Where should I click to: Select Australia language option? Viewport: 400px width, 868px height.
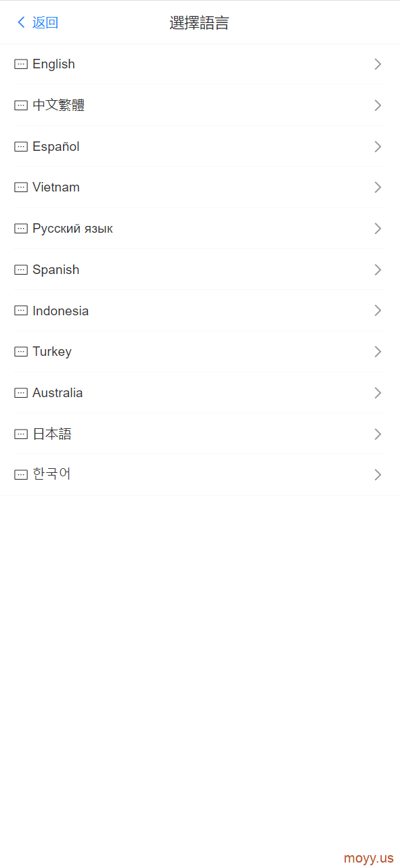click(x=200, y=393)
